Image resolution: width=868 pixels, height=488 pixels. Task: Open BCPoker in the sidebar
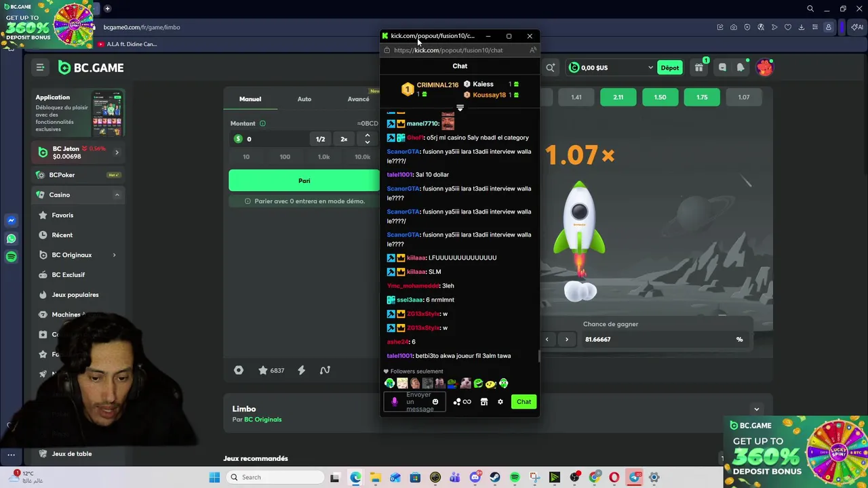click(x=78, y=175)
